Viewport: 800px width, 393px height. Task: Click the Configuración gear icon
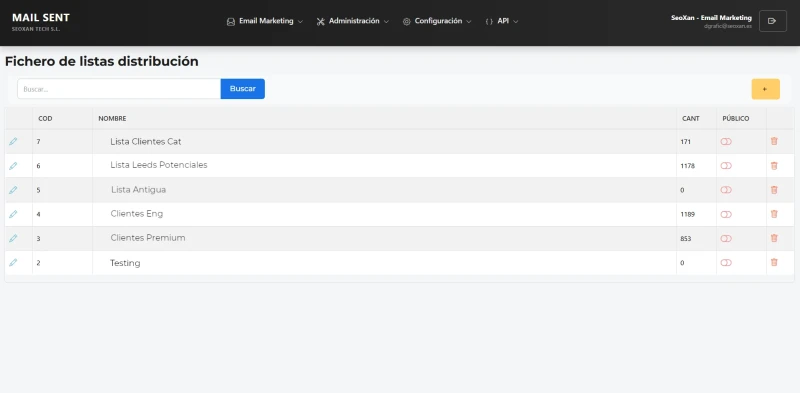(x=407, y=21)
